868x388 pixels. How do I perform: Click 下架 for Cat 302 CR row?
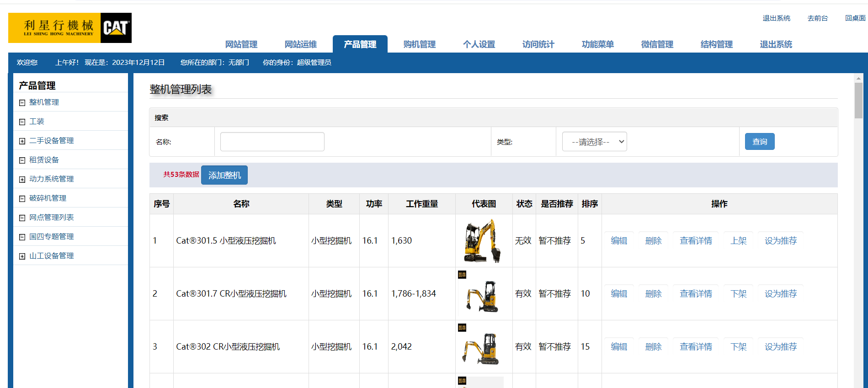click(738, 346)
